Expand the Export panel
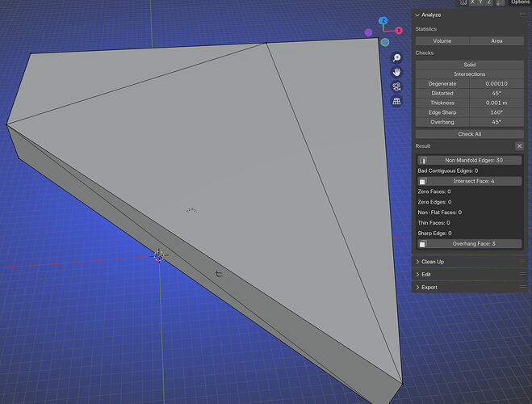The height and width of the screenshot is (404, 532). (417, 287)
